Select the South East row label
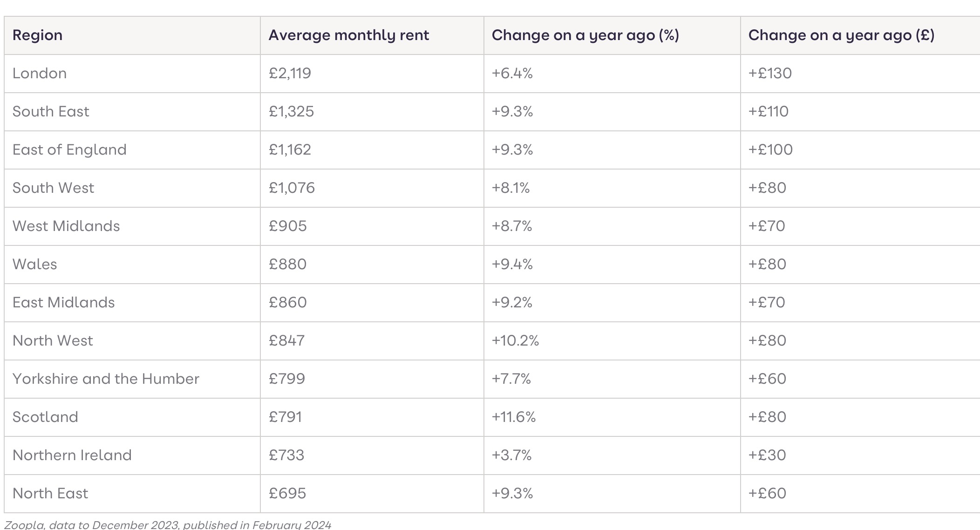980x530 pixels. (x=51, y=112)
